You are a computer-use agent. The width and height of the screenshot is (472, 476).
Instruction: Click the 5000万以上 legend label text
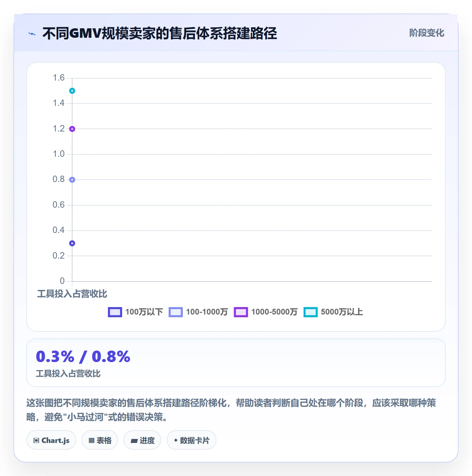pos(342,312)
